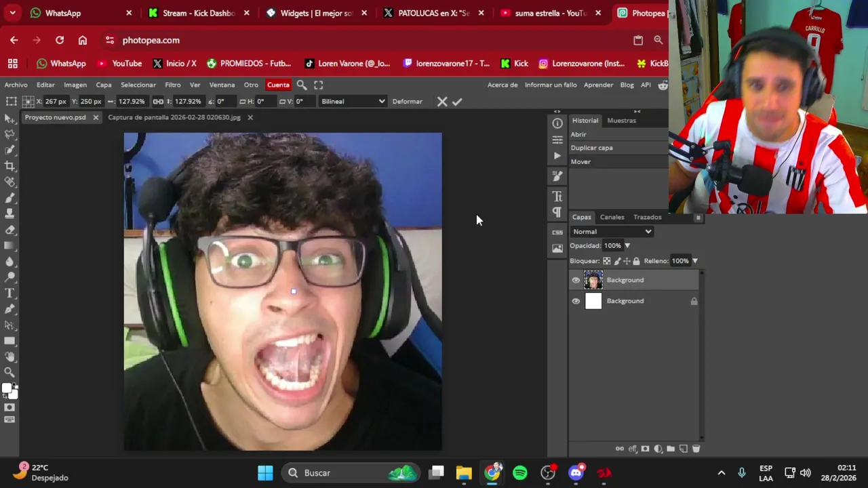Open the search magnifier in menu bar
The image size is (868, 488).
point(302,85)
